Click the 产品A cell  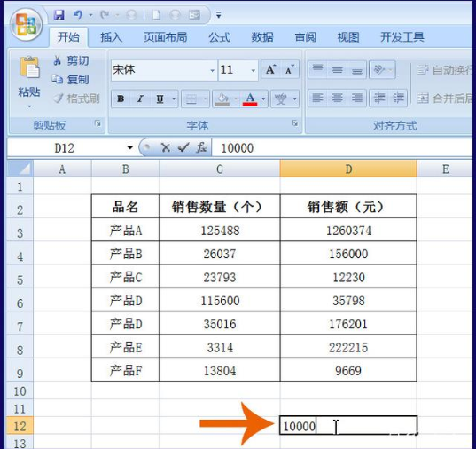[x=125, y=230]
